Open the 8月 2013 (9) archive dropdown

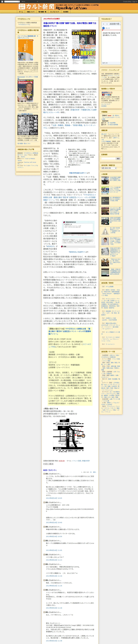[x=109, y=168]
